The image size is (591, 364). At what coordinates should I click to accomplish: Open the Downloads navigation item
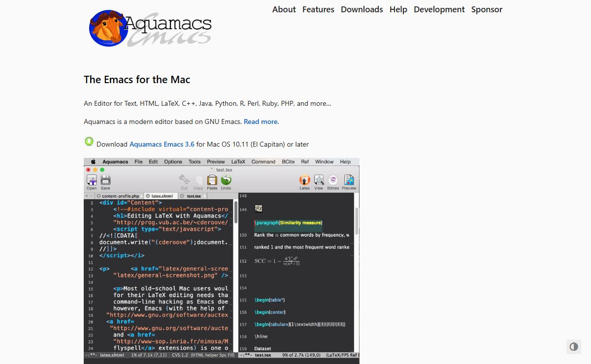click(x=362, y=9)
